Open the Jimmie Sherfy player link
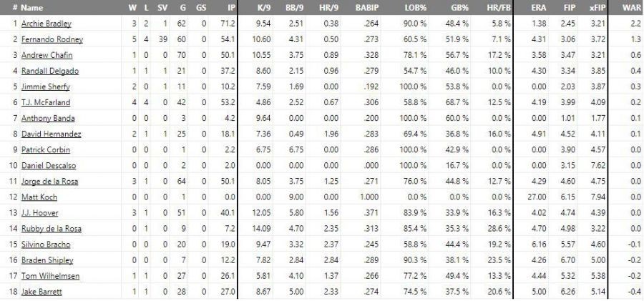 tap(46, 87)
